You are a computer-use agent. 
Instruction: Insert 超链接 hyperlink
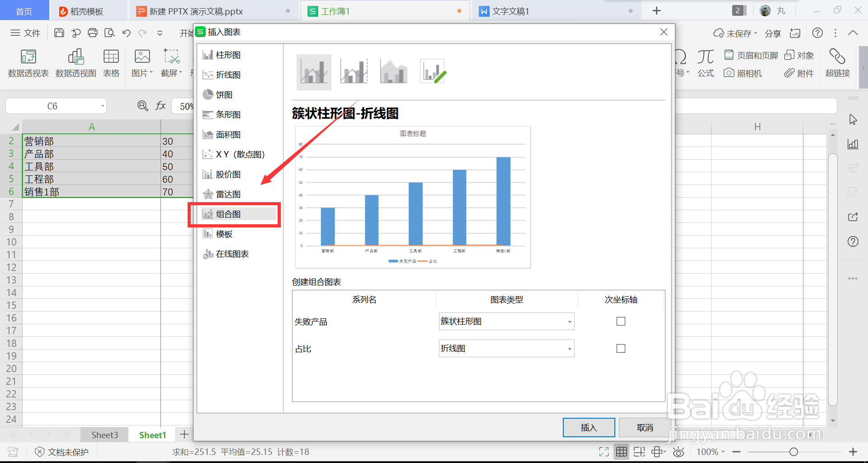point(838,63)
